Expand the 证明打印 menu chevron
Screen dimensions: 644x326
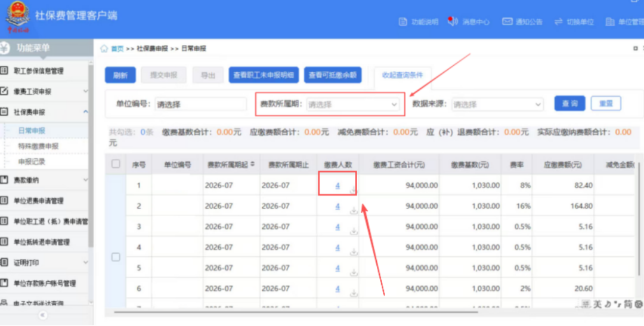click(85, 262)
